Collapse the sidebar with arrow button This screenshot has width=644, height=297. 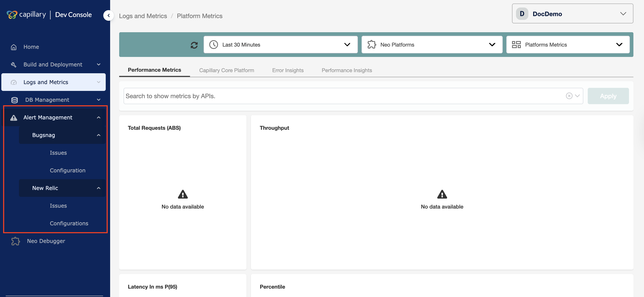[x=109, y=15]
